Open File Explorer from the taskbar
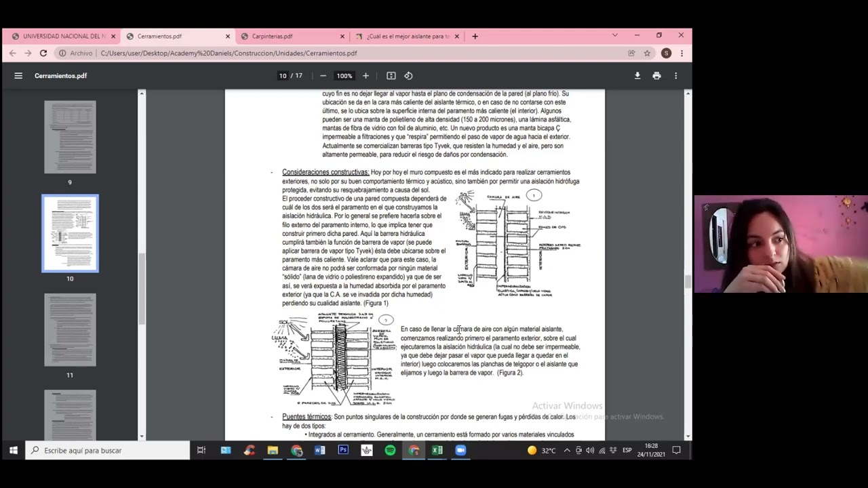 tap(273, 450)
